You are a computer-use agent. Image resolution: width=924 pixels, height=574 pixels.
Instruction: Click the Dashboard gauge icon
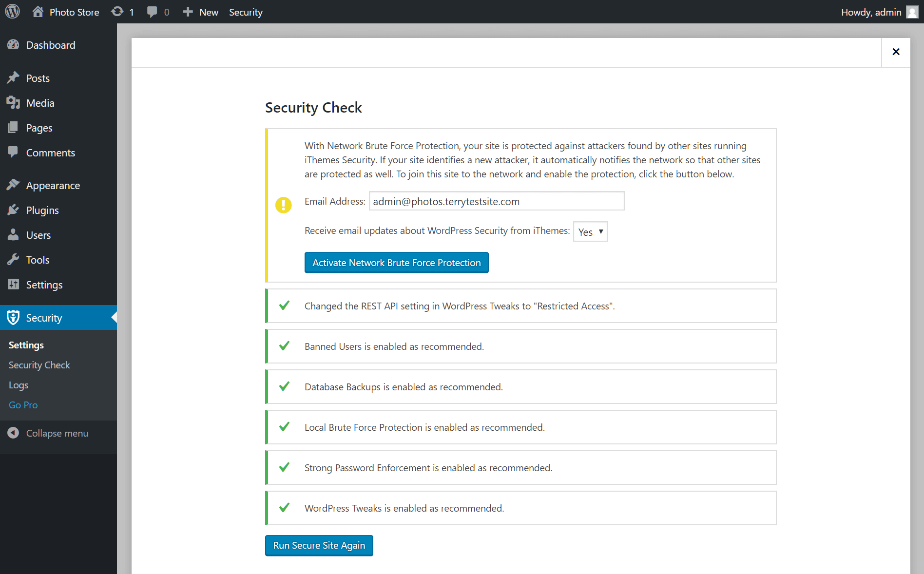(13, 45)
